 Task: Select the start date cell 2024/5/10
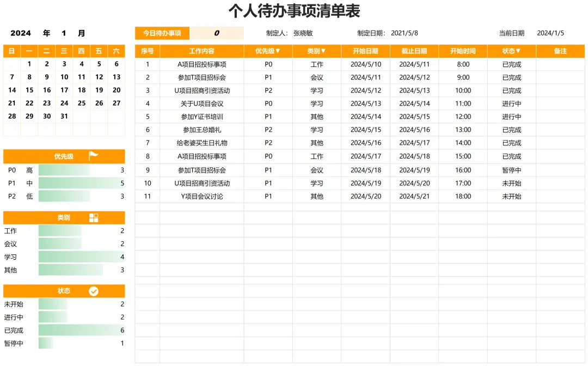coord(366,64)
